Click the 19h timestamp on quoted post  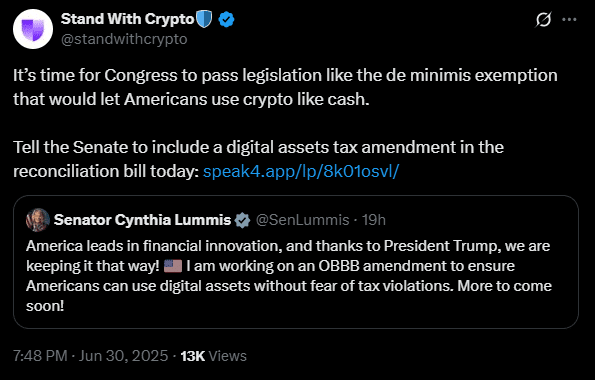(x=374, y=220)
